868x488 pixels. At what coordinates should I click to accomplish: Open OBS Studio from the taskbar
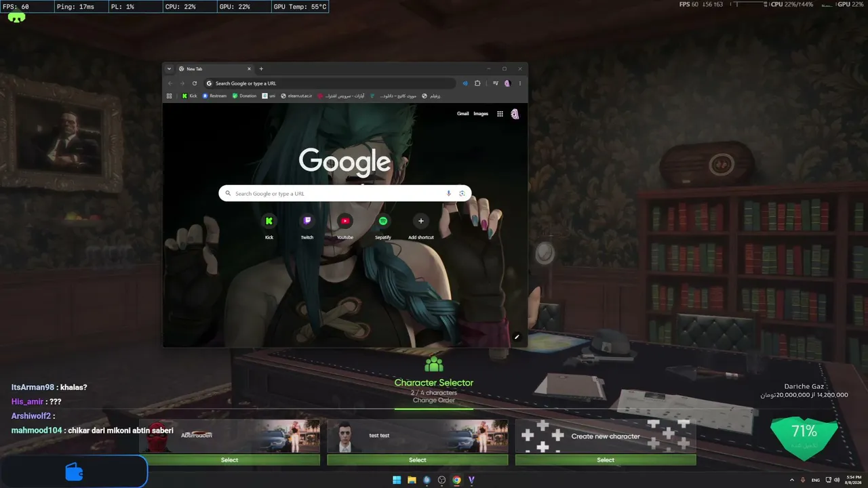[441, 480]
